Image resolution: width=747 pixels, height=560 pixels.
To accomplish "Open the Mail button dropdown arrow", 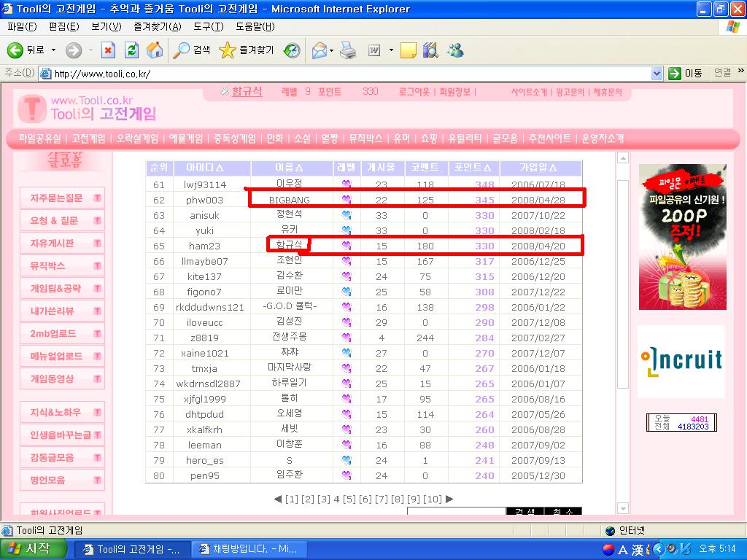I will [x=332, y=50].
